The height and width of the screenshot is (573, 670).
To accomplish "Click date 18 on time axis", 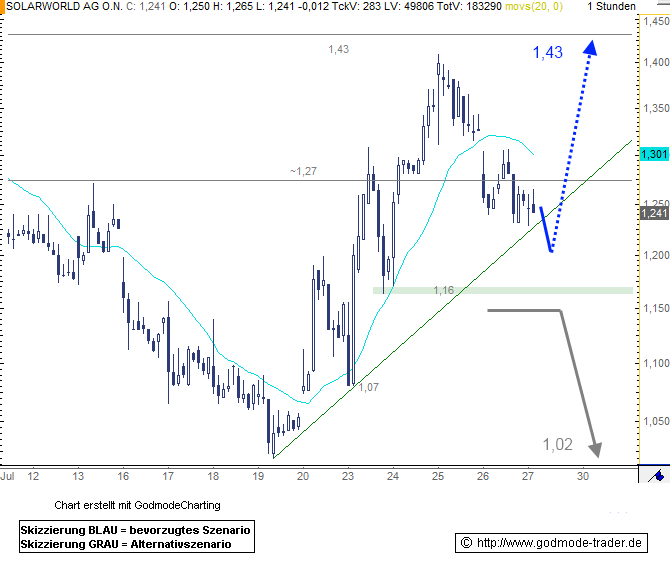I will (213, 476).
